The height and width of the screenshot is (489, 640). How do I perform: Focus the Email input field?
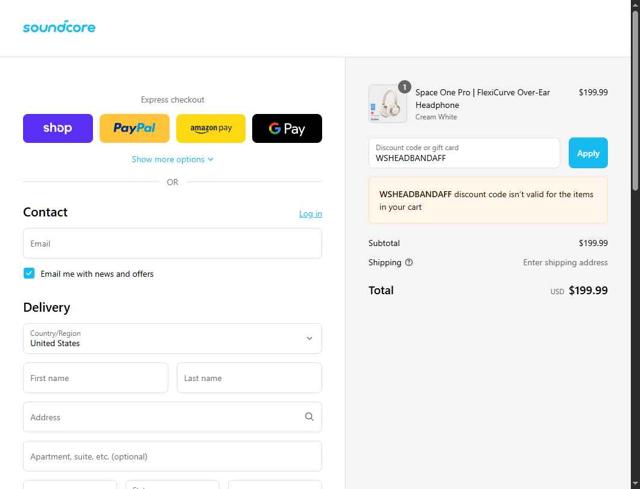point(172,243)
